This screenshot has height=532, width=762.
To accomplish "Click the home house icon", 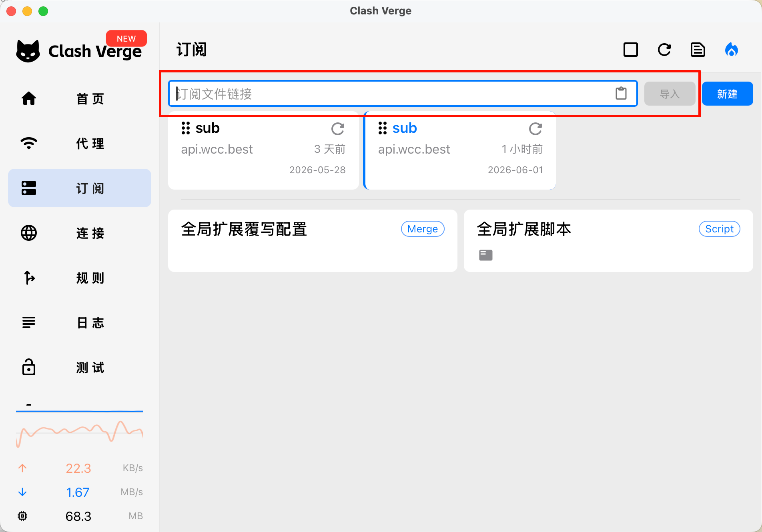I will coord(29,98).
